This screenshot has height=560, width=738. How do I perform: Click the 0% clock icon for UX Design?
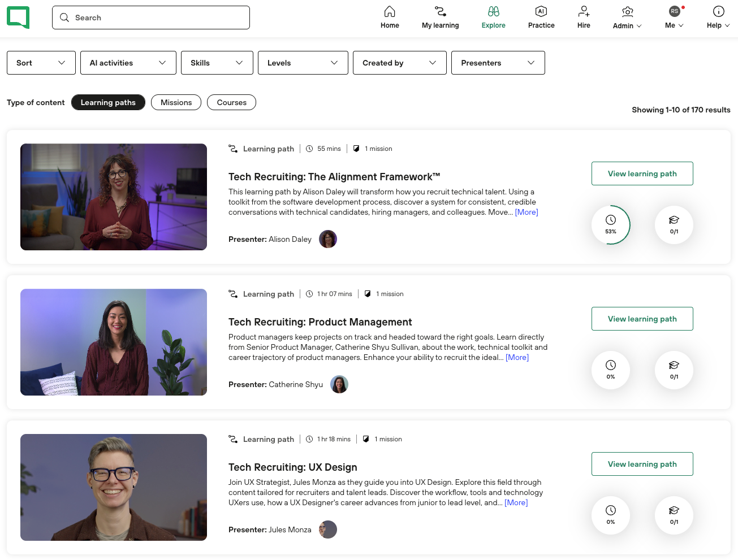[611, 515]
